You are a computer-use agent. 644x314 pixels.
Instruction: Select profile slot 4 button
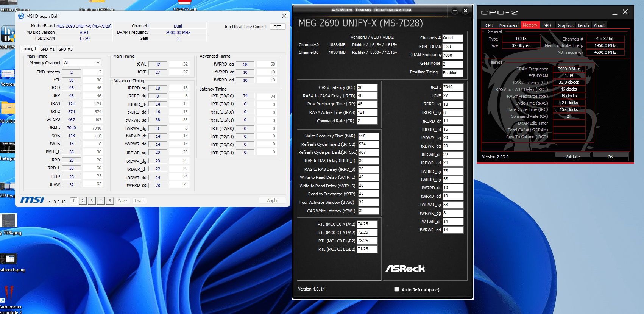coord(101,201)
